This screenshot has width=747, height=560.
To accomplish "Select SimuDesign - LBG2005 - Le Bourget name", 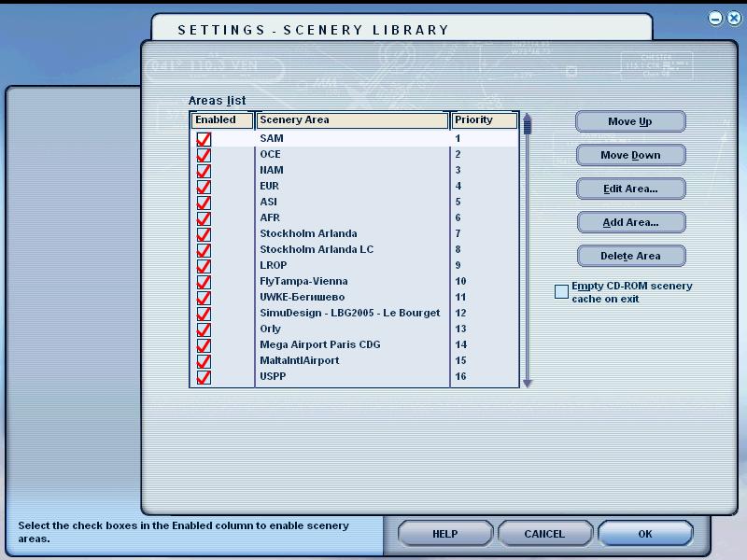I will [349, 313].
